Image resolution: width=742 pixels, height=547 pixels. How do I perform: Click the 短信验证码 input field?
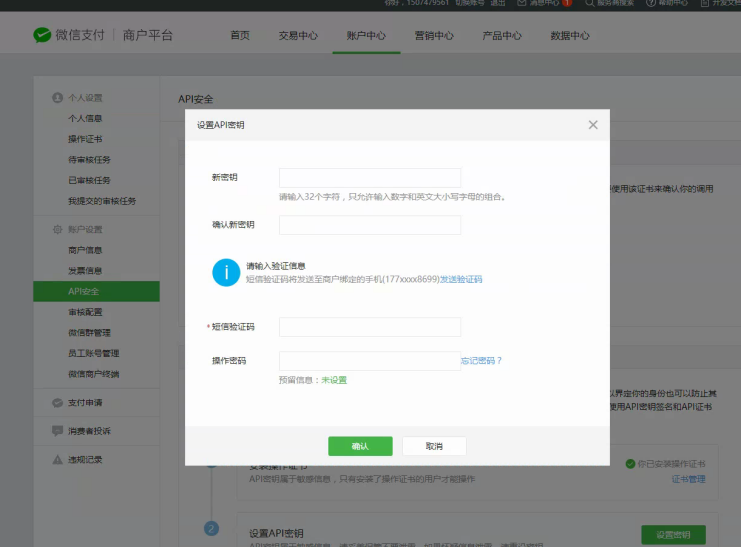(370, 327)
